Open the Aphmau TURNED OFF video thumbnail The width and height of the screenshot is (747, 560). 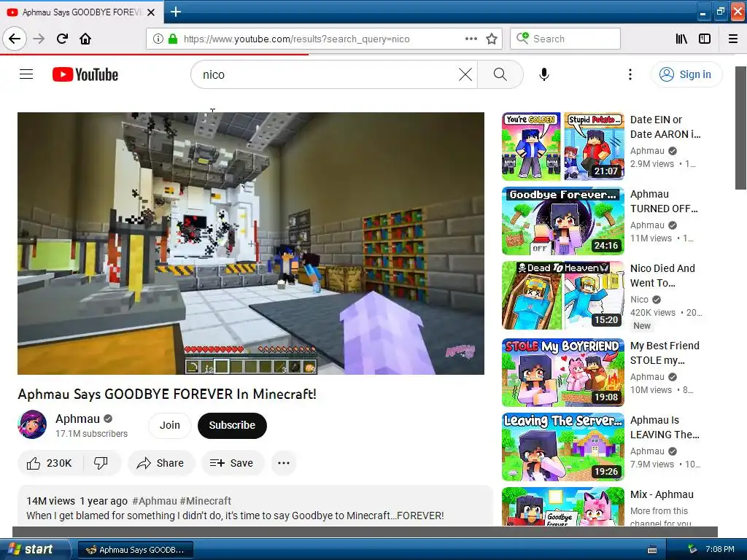562,220
